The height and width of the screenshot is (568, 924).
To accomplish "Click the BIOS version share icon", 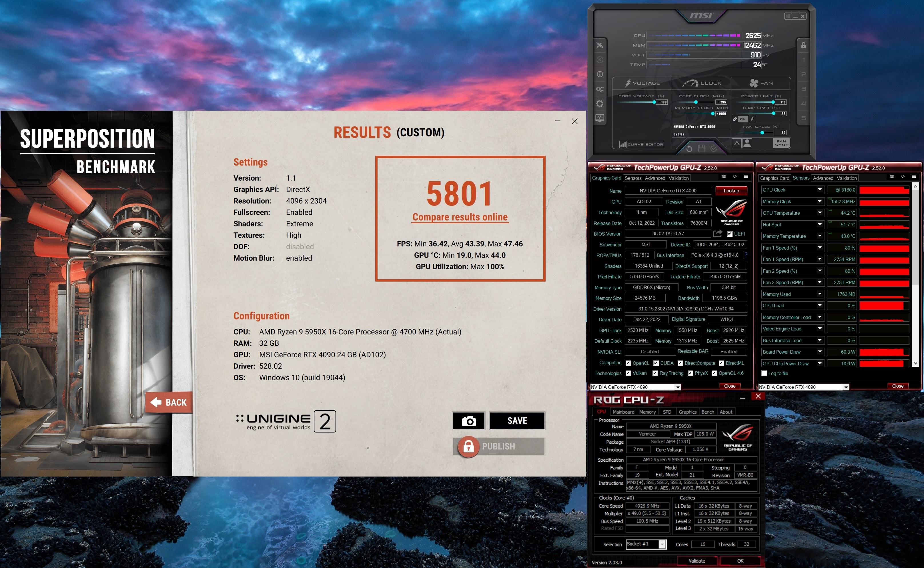I will click(718, 234).
